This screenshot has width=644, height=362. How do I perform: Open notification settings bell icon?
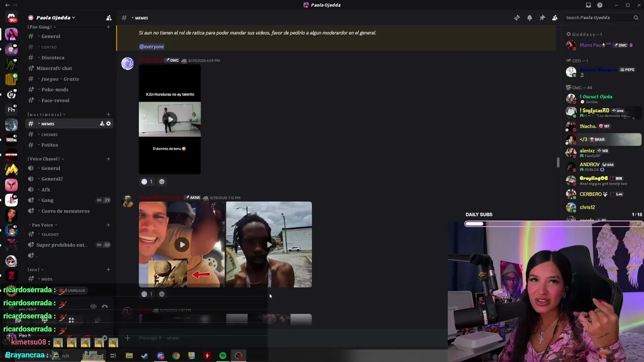coord(529,18)
